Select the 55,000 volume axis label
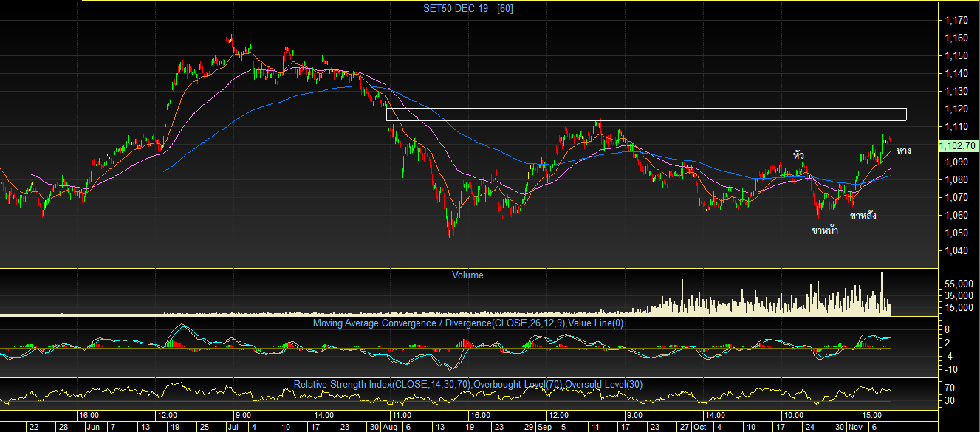 point(958,284)
